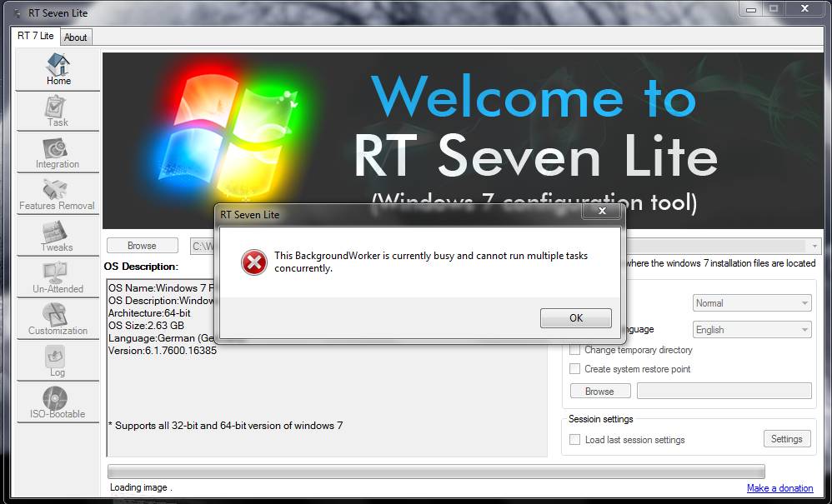832x504 pixels.
Task: Switch to the About tab
Action: pos(75,37)
